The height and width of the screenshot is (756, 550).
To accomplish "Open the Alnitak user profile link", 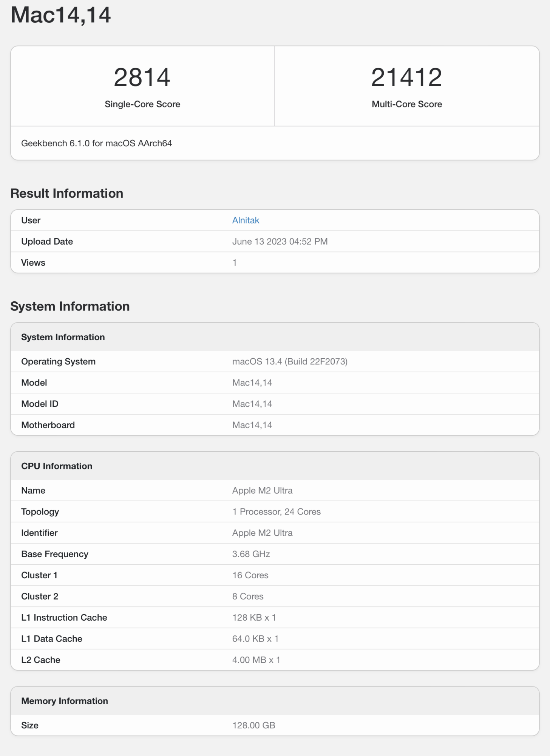I will click(246, 220).
